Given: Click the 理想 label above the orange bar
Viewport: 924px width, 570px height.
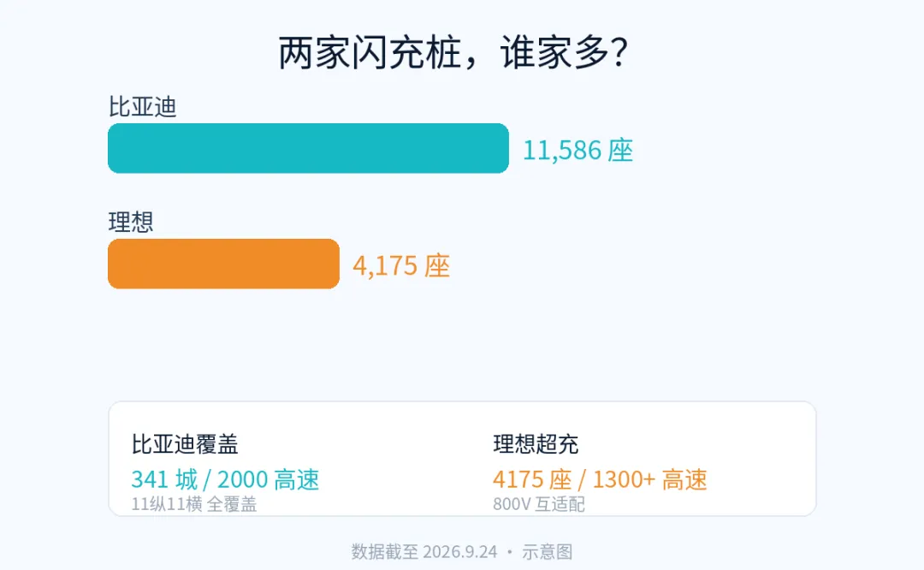Looking at the screenshot, I should coord(131,223).
